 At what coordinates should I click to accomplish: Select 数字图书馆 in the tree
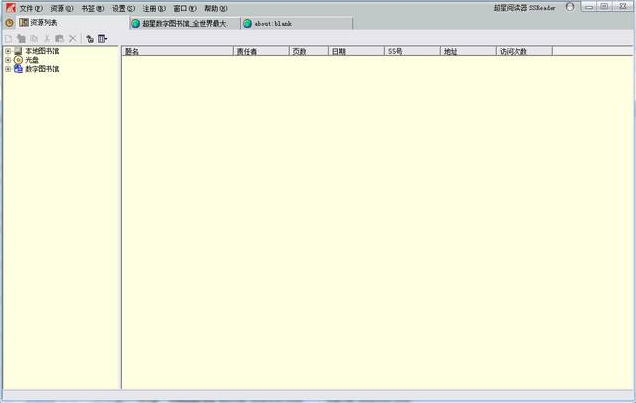point(42,69)
